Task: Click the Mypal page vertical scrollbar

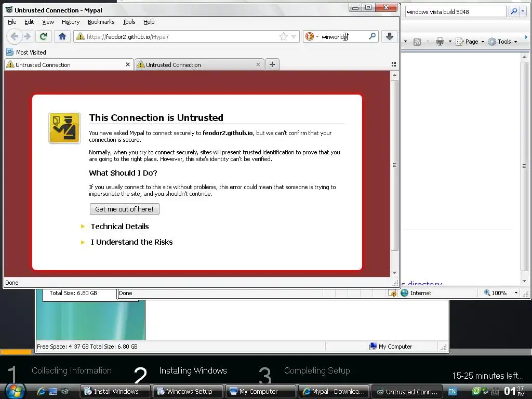Action: coord(394,166)
